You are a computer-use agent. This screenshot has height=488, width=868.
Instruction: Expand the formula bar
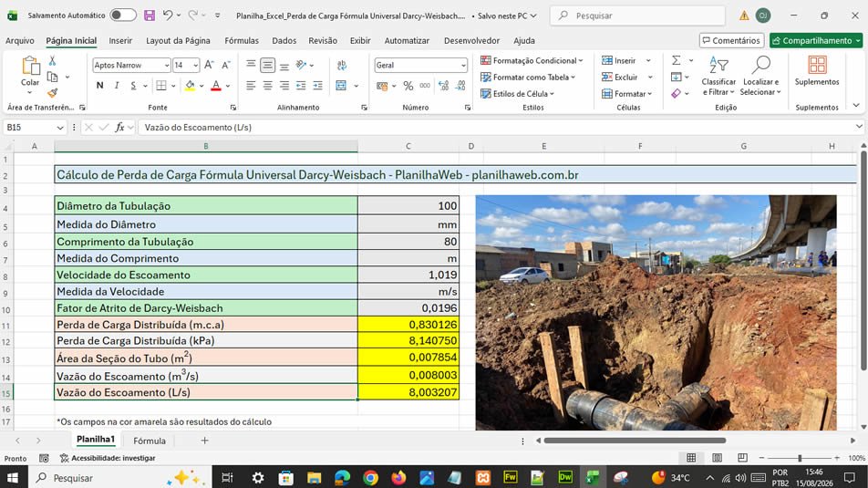859,127
